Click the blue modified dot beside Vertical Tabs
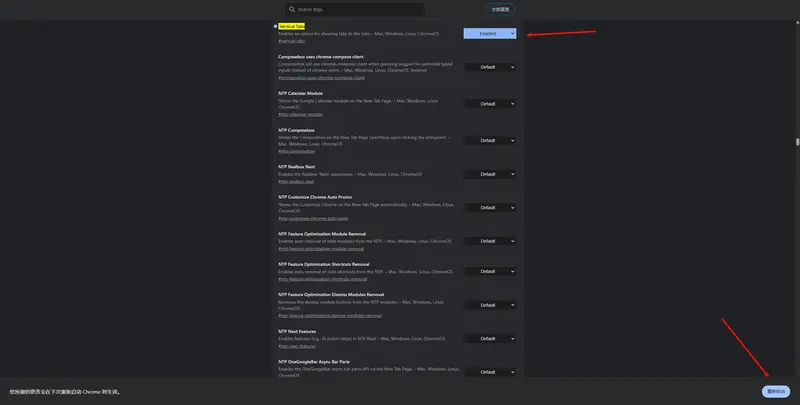800x405 pixels. (x=276, y=26)
